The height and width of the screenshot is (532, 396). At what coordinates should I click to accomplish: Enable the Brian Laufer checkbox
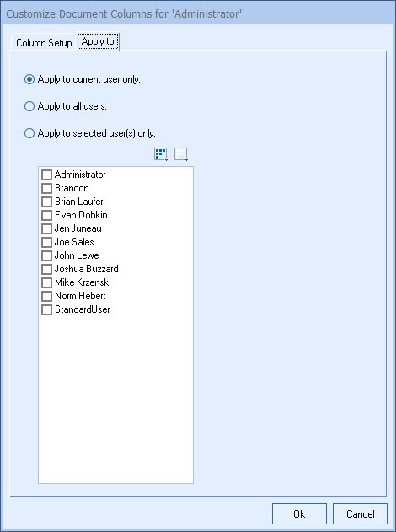(x=46, y=202)
